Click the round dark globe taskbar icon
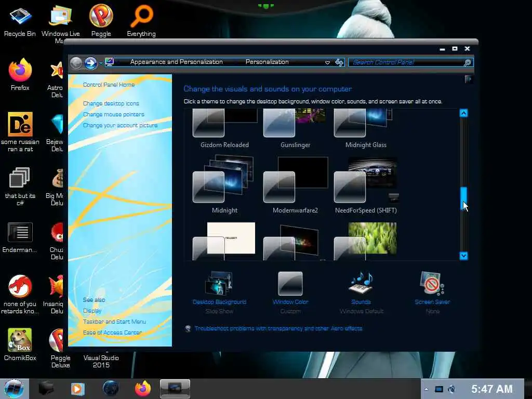This screenshot has width=532, height=399. [x=111, y=389]
